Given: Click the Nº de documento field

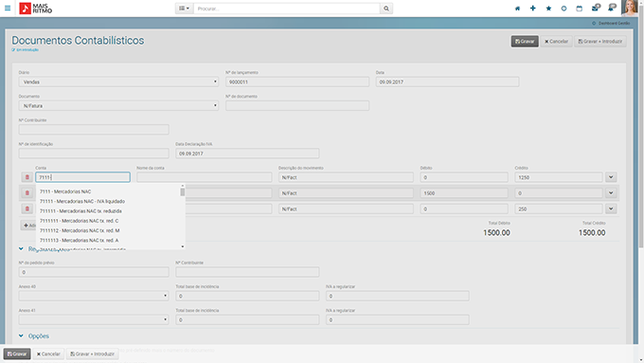Looking at the screenshot, I should click(297, 105).
